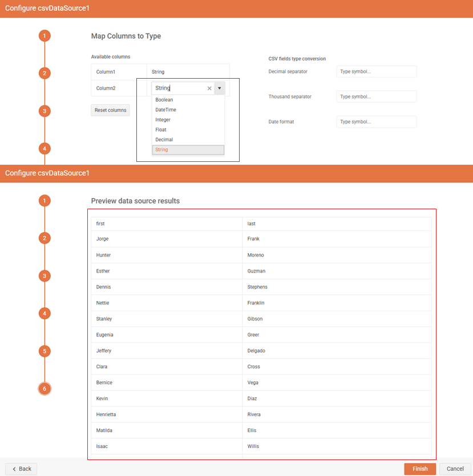The width and height of the screenshot is (473, 476).
Task: Choose Float from the type list
Action: click(x=188, y=129)
